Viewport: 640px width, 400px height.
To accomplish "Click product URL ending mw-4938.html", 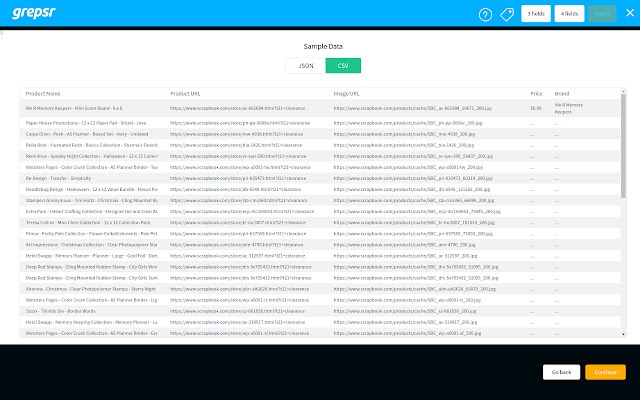I will pos(236,134).
